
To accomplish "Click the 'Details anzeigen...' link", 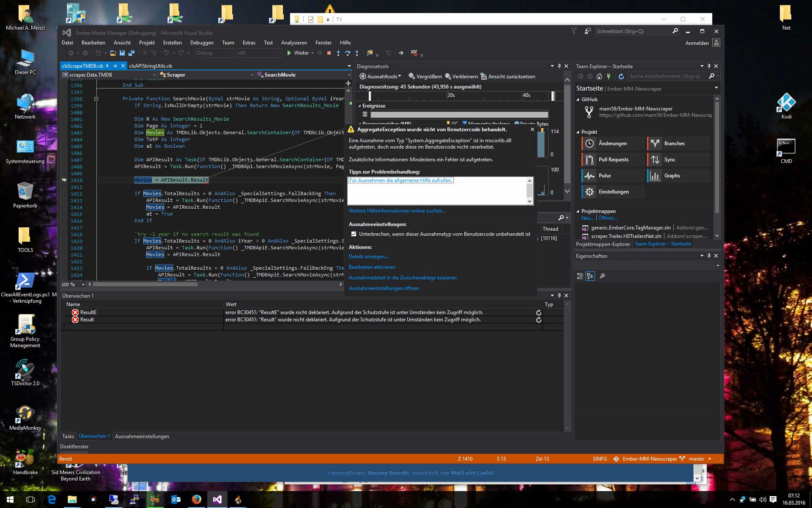I will [x=368, y=257].
